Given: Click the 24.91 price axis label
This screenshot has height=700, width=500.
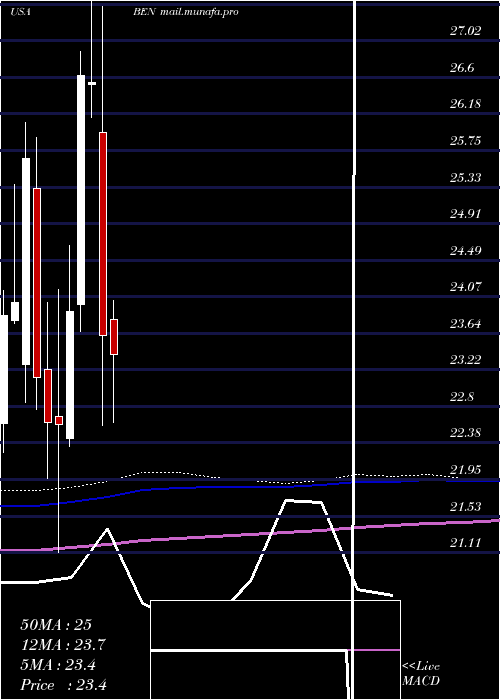Looking at the screenshot, I should pyautogui.click(x=465, y=214).
